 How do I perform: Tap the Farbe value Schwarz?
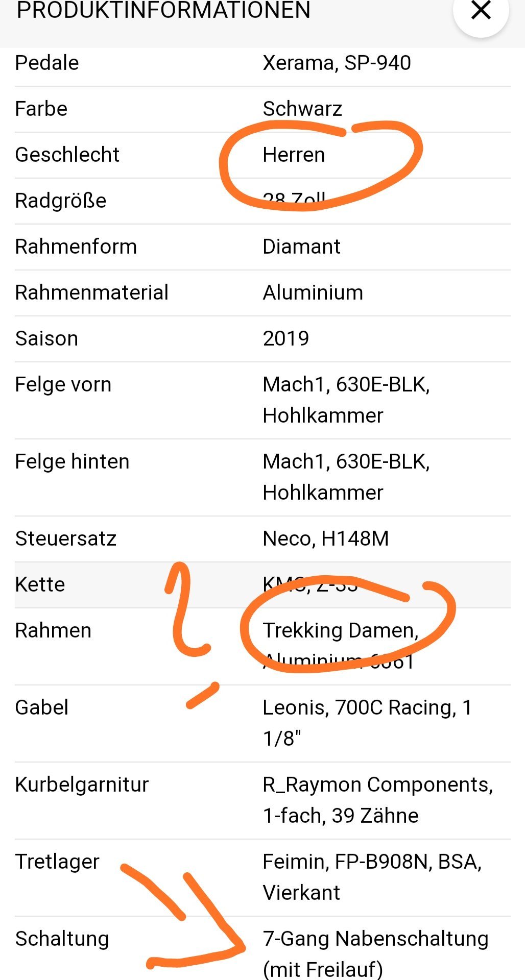pos(302,109)
